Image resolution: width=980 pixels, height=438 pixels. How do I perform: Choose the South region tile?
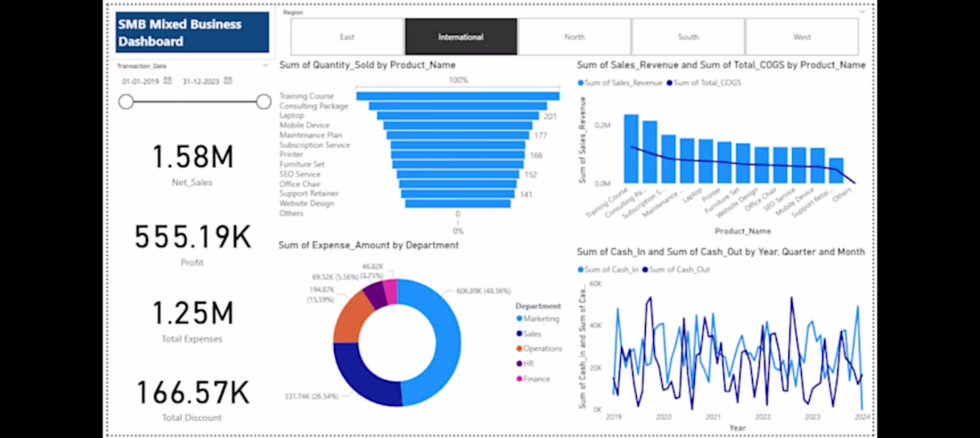[x=688, y=36]
